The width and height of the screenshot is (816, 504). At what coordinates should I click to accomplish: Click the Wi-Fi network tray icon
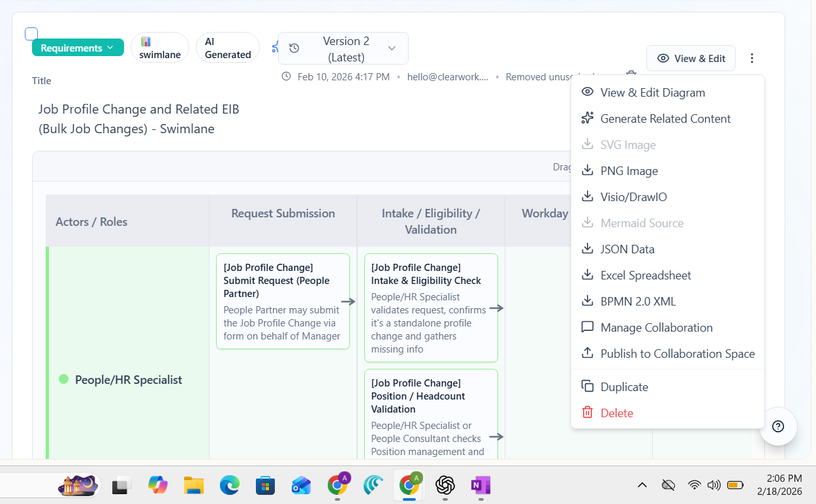(695, 485)
